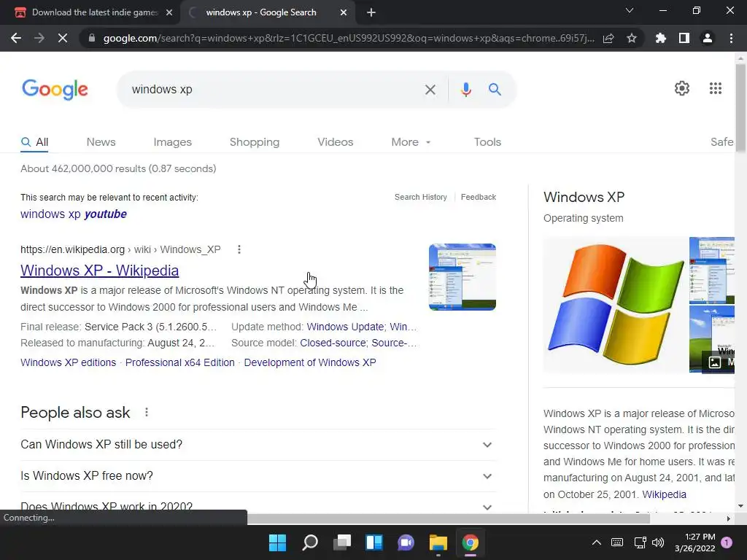Toggle the browser side panel icon

click(x=684, y=38)
